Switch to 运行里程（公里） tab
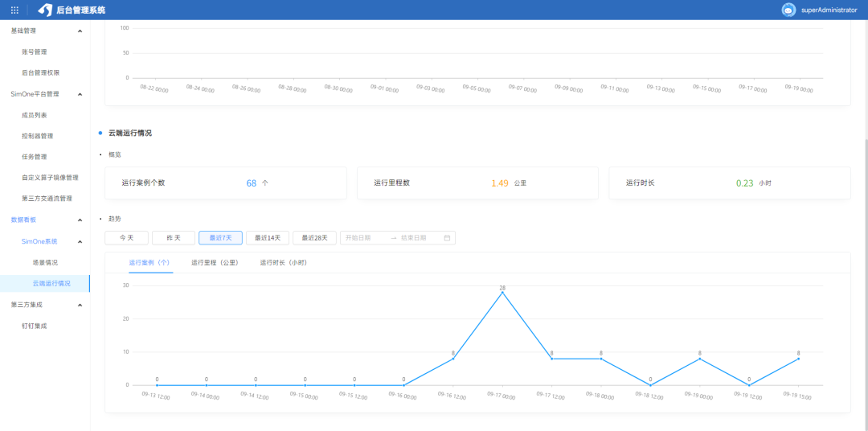This screenshot has width=868, height=431. 215,263
